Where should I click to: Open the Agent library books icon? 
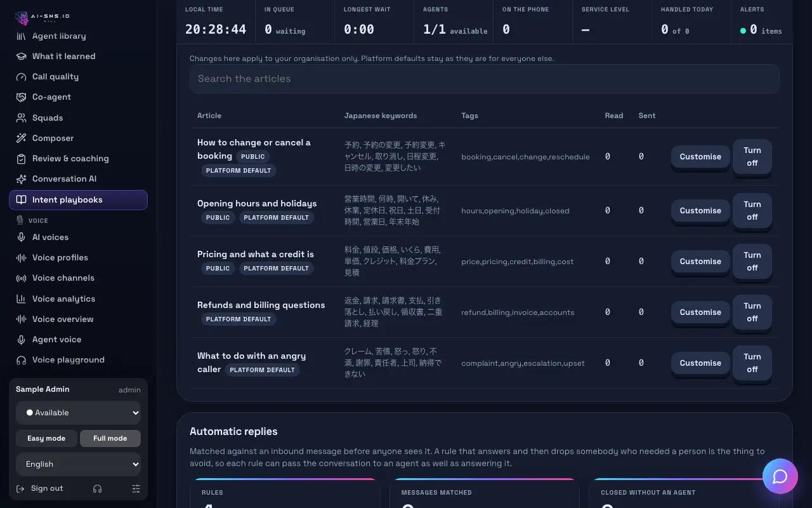pyautogui.click(x=21, y=36)
